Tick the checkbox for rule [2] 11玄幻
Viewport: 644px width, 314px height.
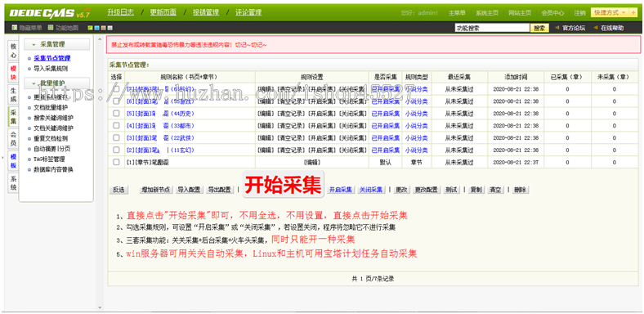[116, 150]
